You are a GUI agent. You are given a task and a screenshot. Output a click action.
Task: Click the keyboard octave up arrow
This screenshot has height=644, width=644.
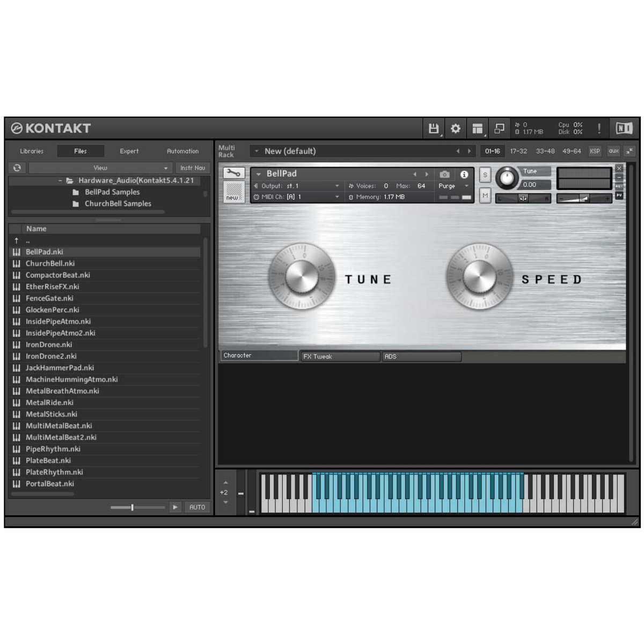tap(225, 482)
